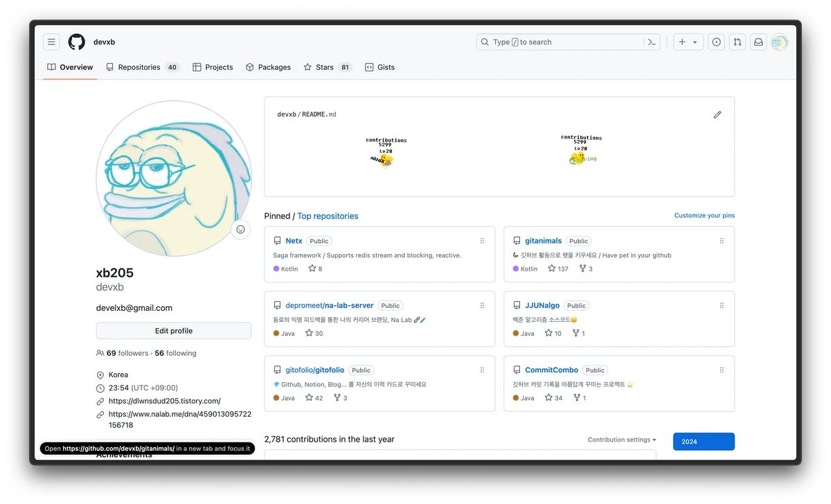Open the dlwnsdud205.tistory.com blog link
This screenshot has height=504, width=831.
[x=165, y=401]
